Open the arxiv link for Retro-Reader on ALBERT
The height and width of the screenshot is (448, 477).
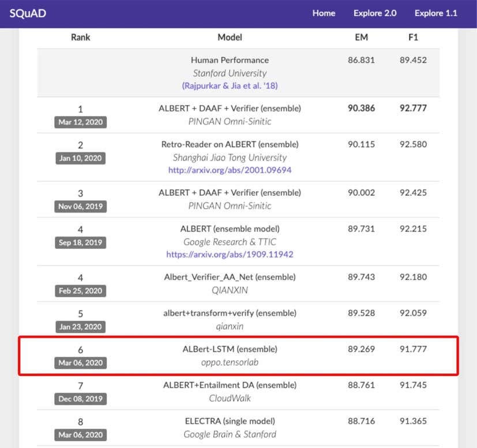(230, 170)
